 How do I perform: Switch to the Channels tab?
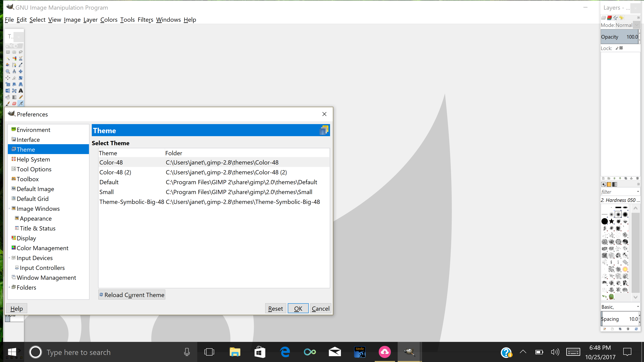(610, 18)
